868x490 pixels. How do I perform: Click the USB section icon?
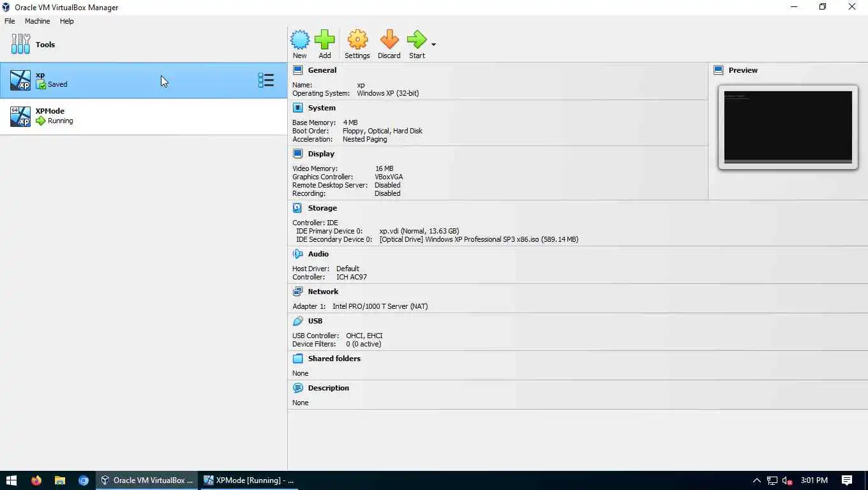tap(297, 321)
